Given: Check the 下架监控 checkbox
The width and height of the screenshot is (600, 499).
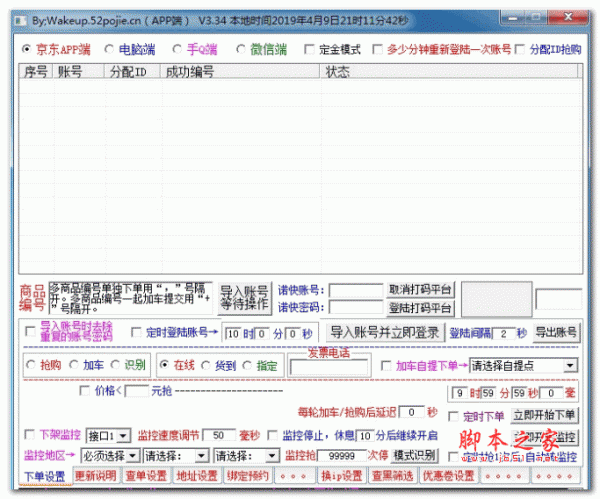Looking at the screenshot, I should (30, 434).
